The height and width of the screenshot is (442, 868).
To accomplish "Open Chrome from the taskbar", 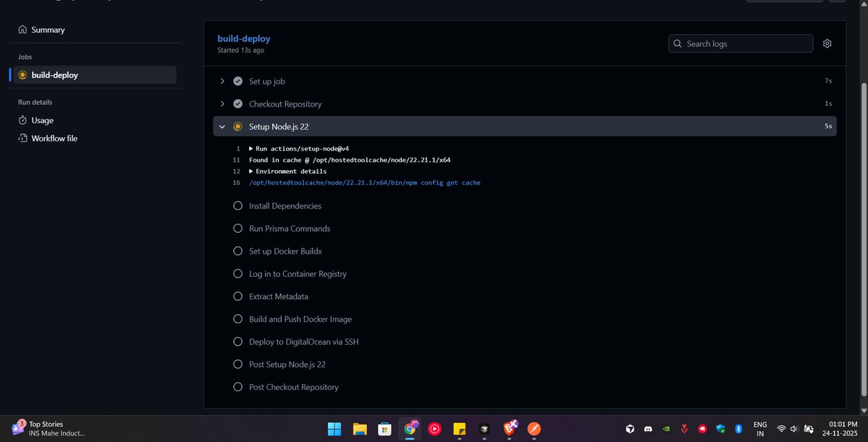I will pos(410,428).
